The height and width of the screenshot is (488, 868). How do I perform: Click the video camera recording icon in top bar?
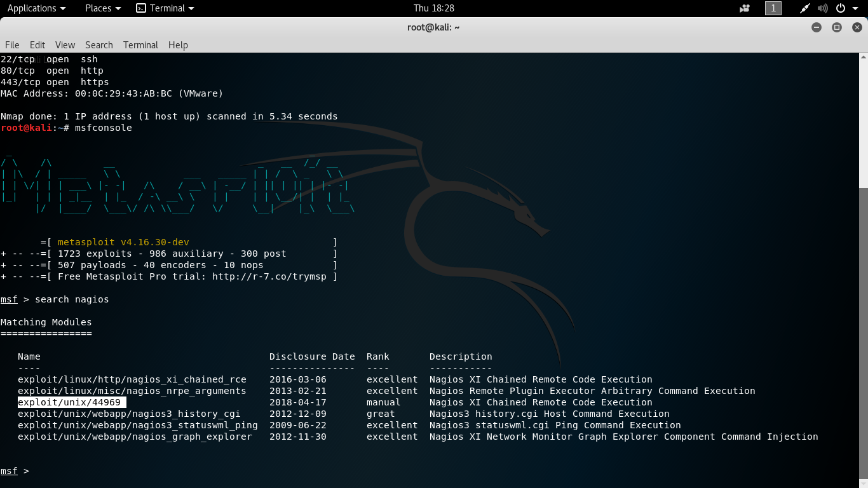coord(745,8)
